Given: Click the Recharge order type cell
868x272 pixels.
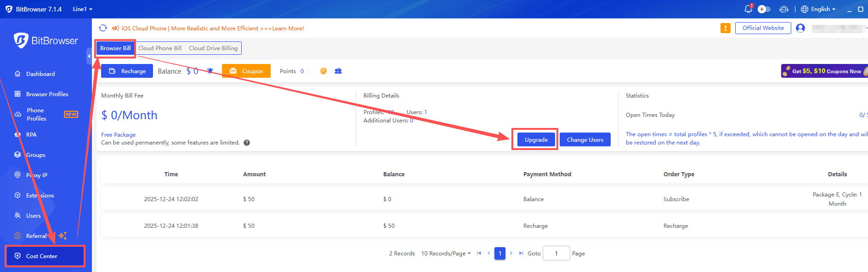Looking at the screenshot, I should [x=675, y=226].
